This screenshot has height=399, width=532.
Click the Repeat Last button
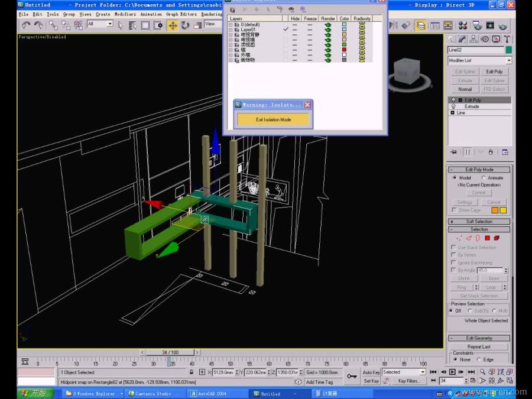[479, 347]
